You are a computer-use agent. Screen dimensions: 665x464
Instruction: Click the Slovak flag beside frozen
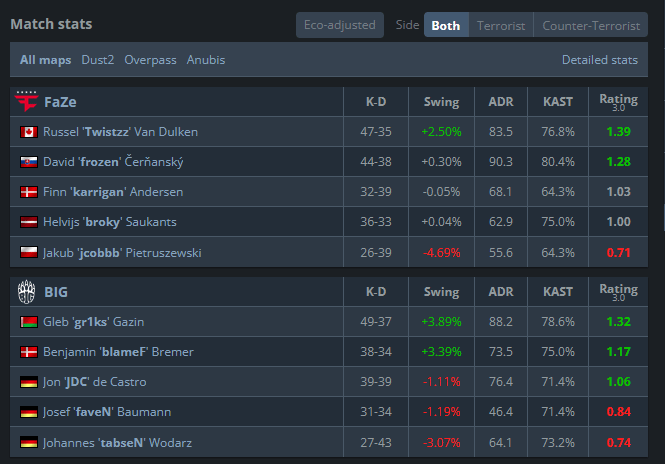point(28,162)
